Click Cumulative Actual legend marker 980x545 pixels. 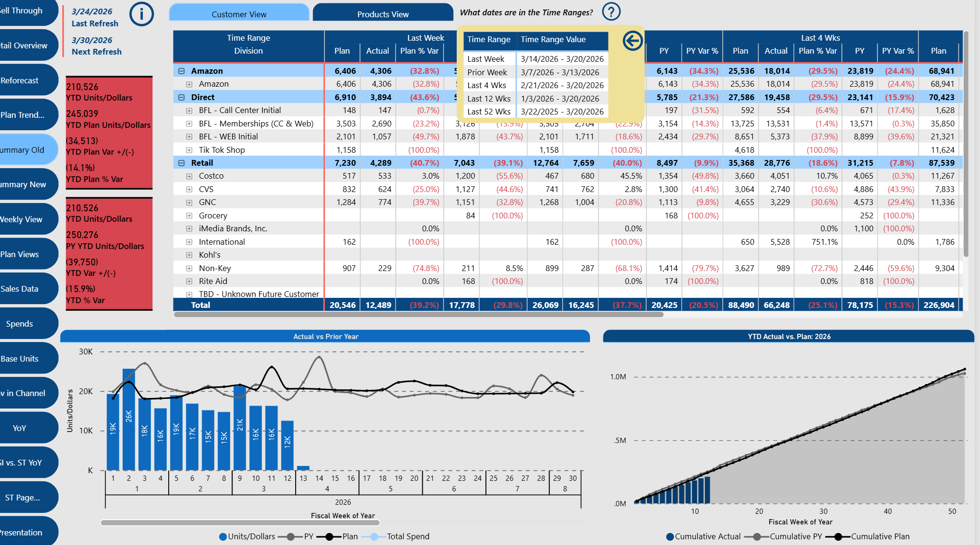pyautogui.click(x=670, y=536)
